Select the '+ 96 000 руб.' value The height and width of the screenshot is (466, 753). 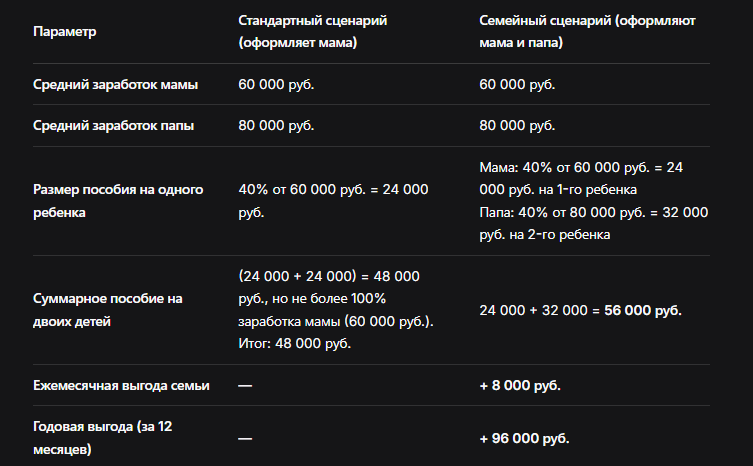[524, 439]
